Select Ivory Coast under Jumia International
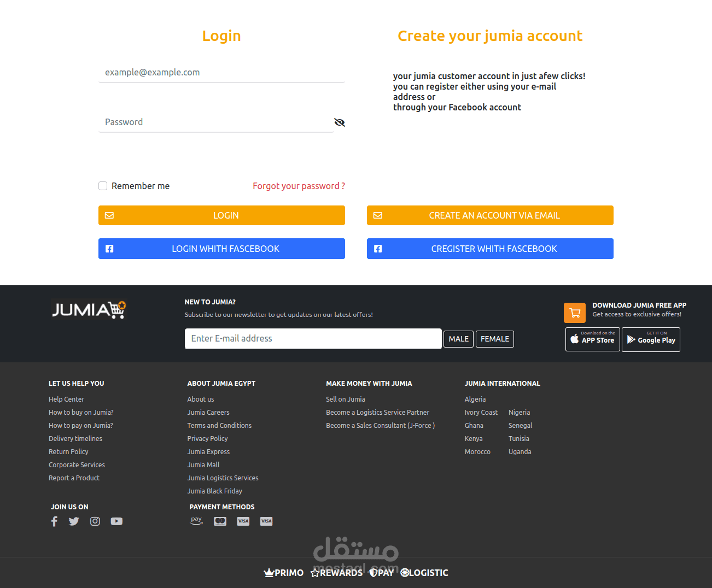The width and height of the screenshot is (712, 588). (x=481, y=413)
